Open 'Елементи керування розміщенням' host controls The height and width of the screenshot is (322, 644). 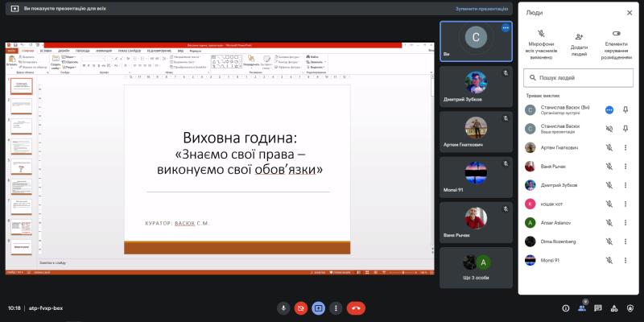(617, 45)
